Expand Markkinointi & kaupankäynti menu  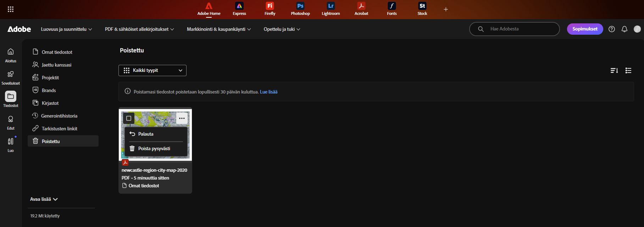point(219,29)
